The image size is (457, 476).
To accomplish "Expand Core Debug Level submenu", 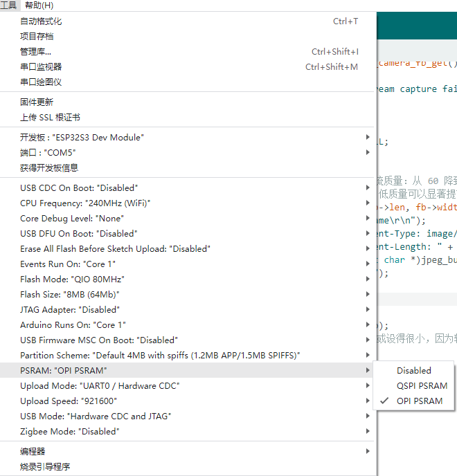I will pos(188,218).
